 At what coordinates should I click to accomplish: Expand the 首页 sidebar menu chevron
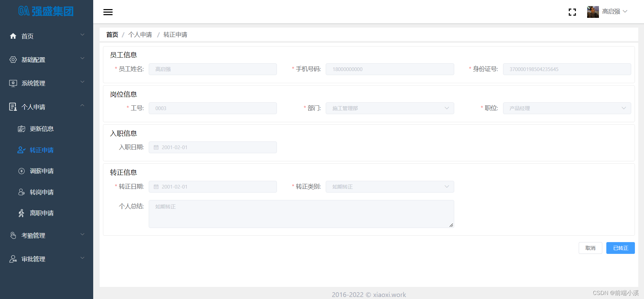click(82, 35)
